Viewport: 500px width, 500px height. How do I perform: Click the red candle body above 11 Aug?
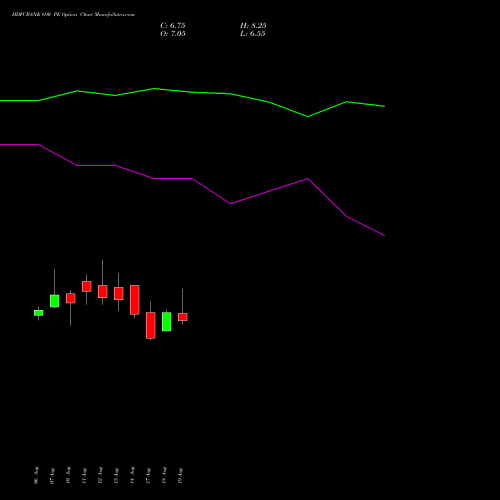point(87,286)
